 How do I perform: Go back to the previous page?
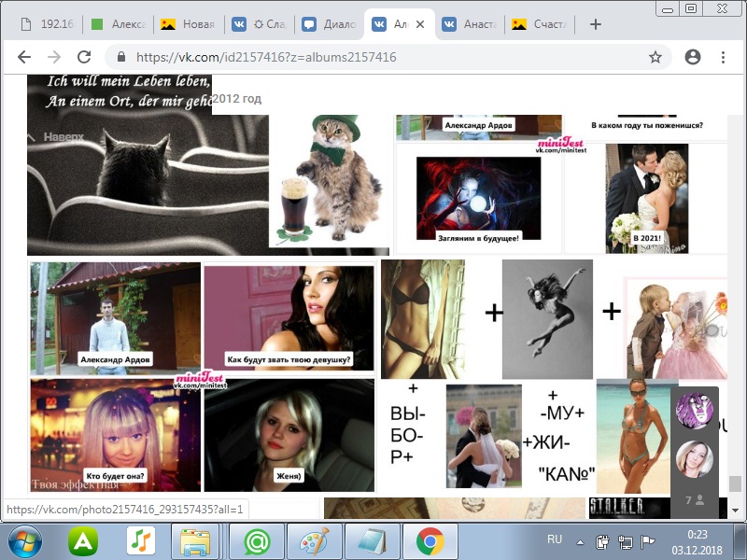24,57
